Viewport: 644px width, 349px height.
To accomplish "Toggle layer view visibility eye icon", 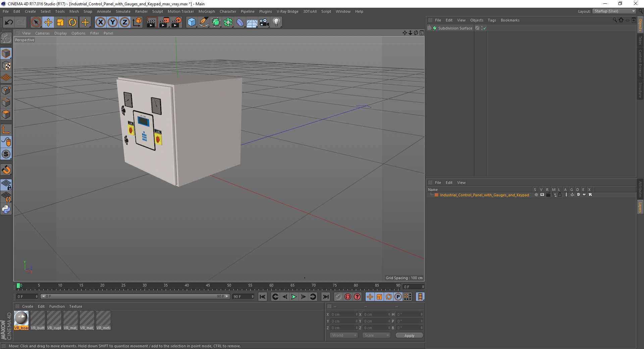I will (x=542, y=195).
